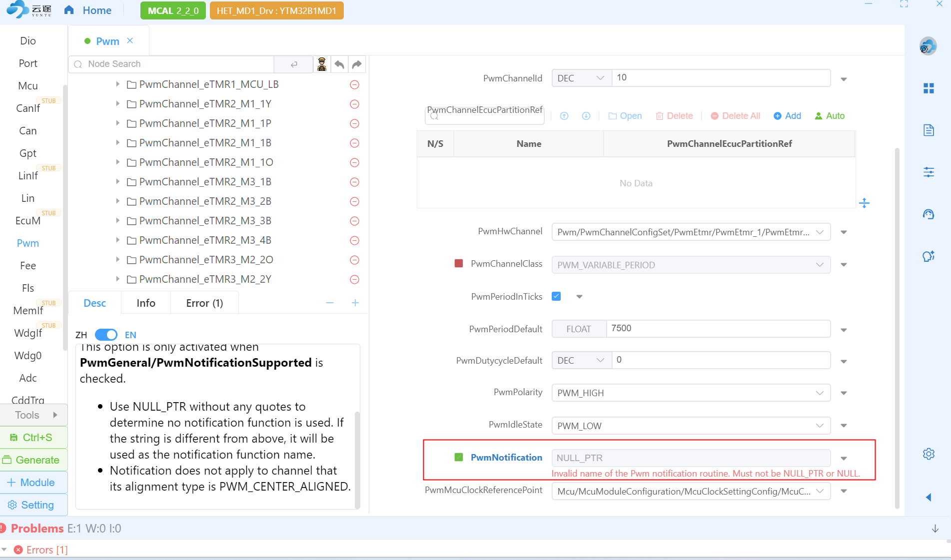The height and width of the screenshot is (560, 951).
Task: Click the Ctrl+S save button
Action: pos(34,438)
